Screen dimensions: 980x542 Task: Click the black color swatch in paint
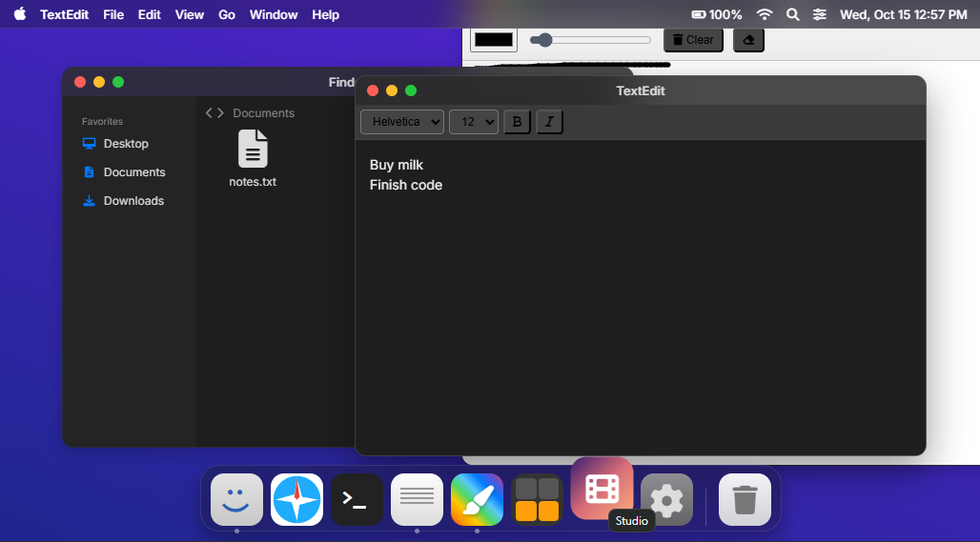(x=494, y=39)
